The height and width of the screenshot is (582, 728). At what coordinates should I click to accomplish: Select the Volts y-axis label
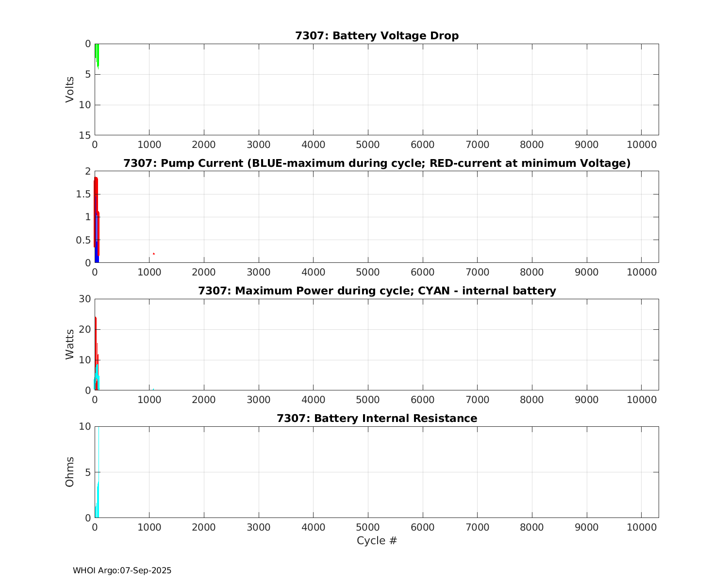click(70, 89)
